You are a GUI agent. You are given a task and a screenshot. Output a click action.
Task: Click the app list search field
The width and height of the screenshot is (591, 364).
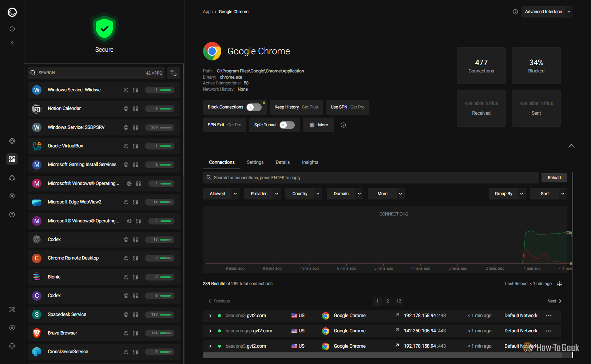tap(96, 73)
